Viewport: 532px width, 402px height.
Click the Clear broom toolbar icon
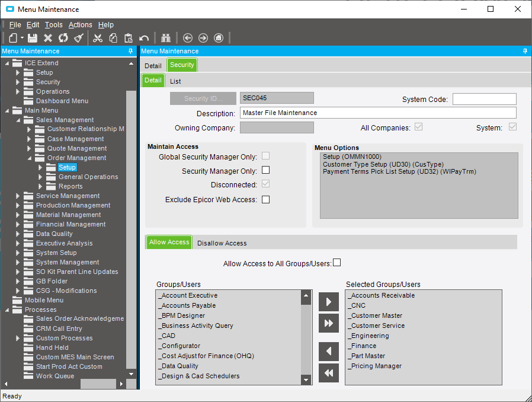click(x=79, y=38)
